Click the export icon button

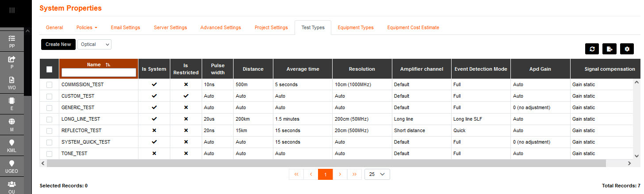[609, 49]
